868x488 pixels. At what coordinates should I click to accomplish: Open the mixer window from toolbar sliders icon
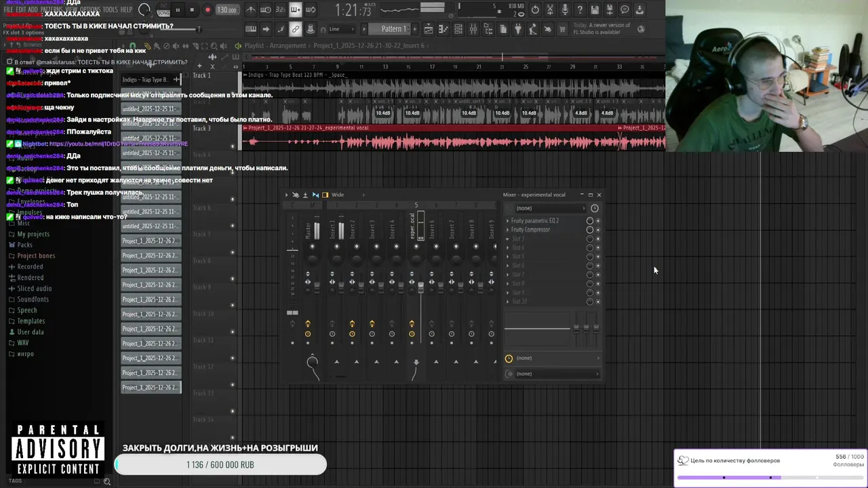[x=473, y=29]
